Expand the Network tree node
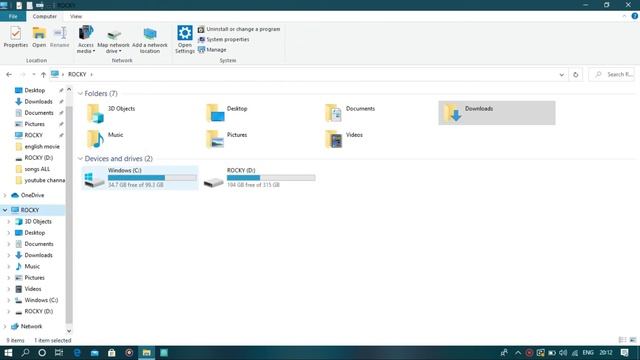 click(5, 327)
